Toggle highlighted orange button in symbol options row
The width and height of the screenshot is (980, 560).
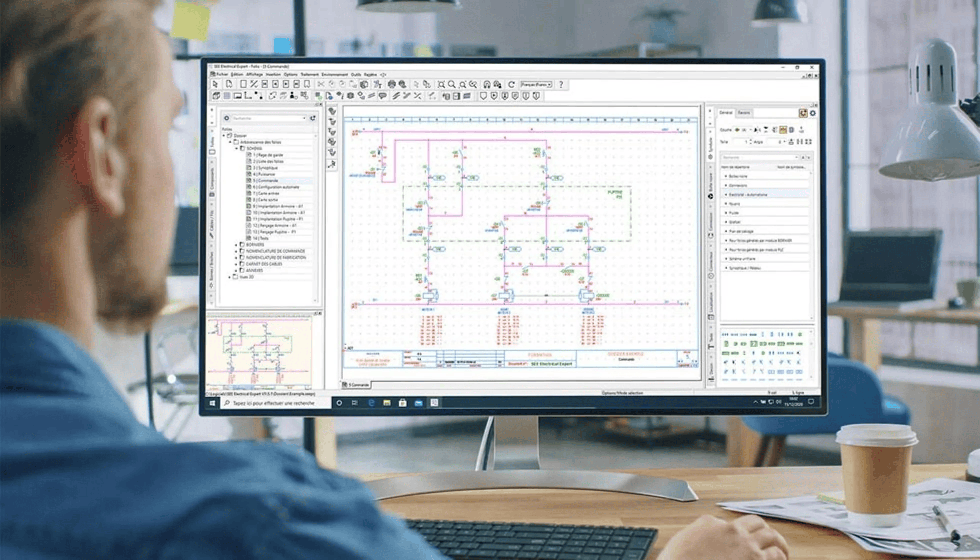pyautogui.click(x=783, y=130)
